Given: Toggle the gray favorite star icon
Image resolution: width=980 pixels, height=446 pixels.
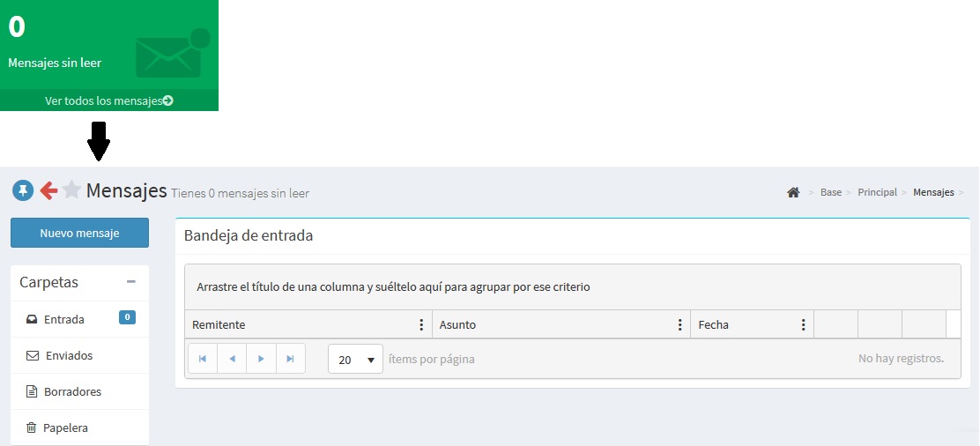Looking at the screenshot, I should tap(72, 190).
